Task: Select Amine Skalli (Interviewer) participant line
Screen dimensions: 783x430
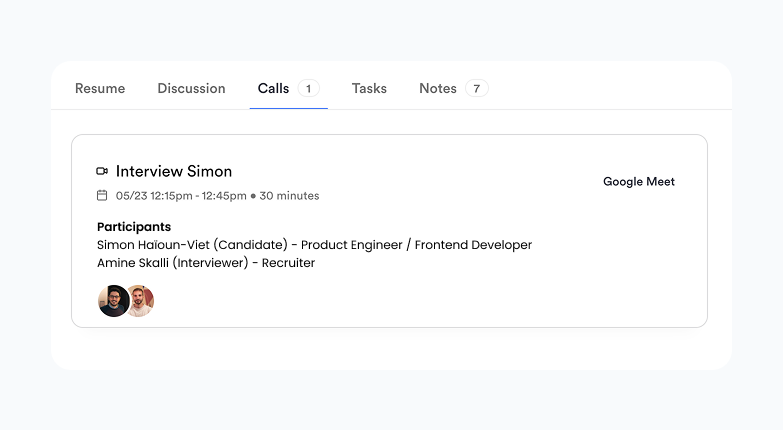Action: [x=206, y=263]
